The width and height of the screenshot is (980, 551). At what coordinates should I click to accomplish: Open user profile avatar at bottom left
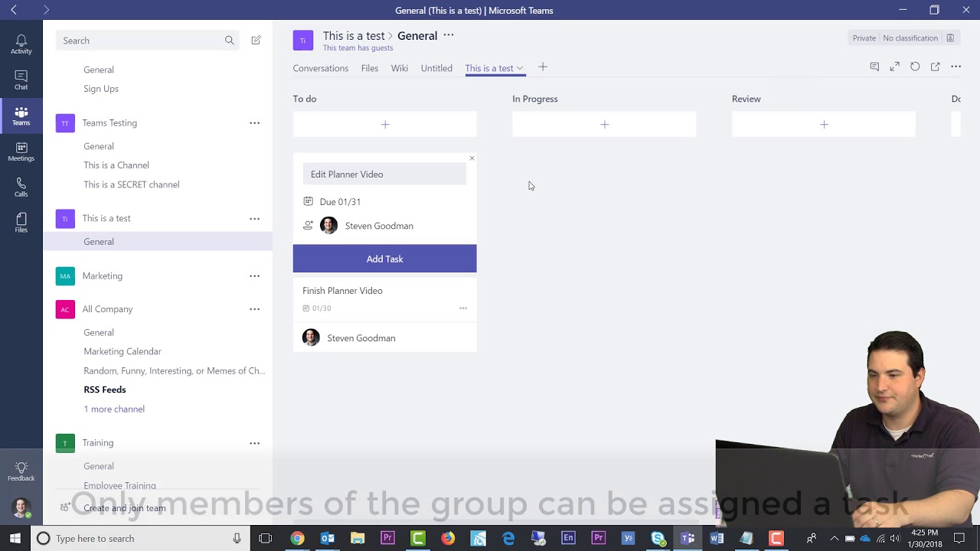(21, 507)
